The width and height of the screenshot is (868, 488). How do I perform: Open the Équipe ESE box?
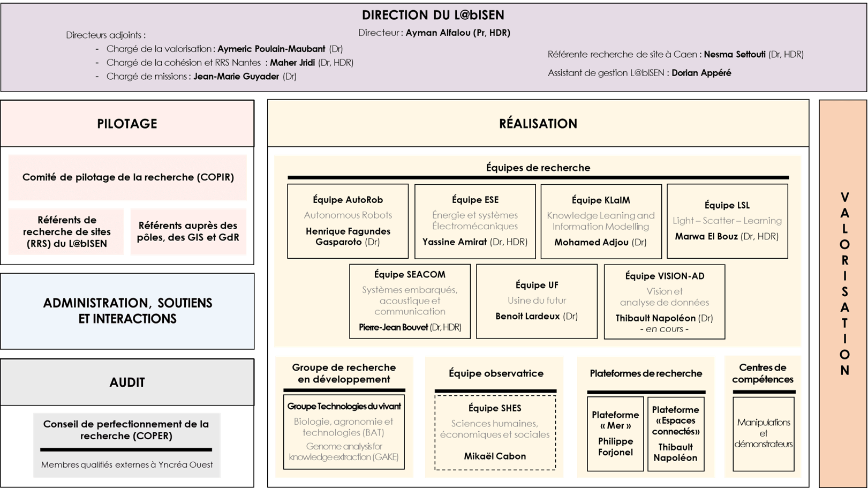(475, 221)
